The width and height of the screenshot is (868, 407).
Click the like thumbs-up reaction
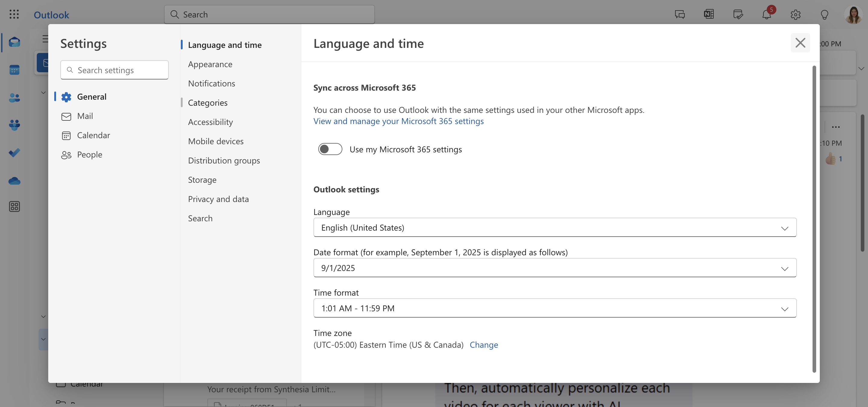[x=830, y=159]
